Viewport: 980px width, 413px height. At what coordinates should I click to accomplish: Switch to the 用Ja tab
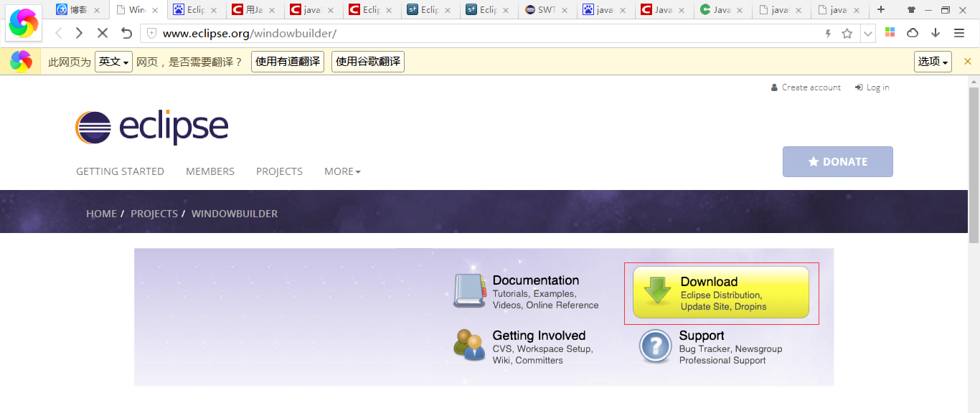coord(254,10)
